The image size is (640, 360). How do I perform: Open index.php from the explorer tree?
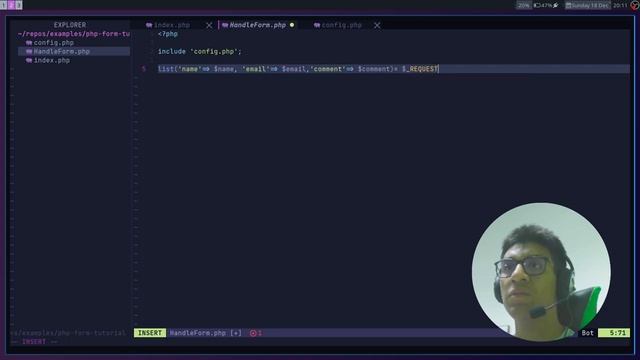pos(51,60)
